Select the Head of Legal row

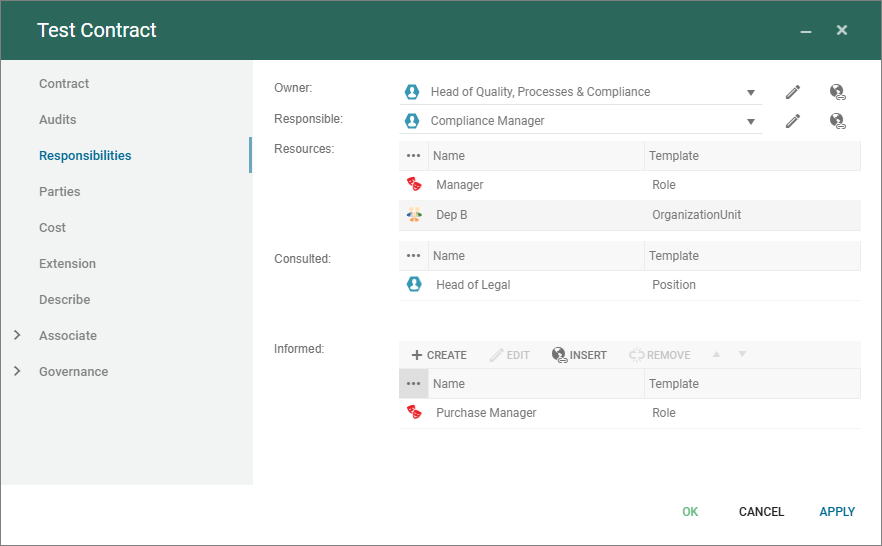coord(473,285)
